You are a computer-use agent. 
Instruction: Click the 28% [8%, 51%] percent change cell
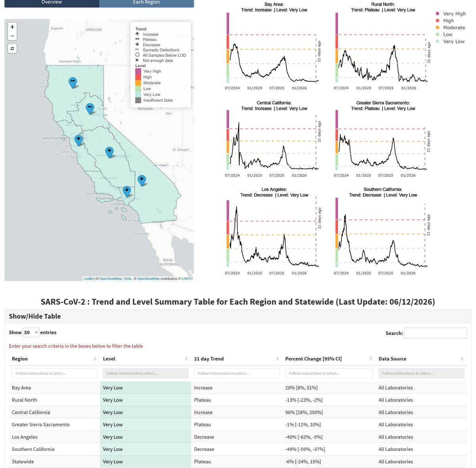329,388
